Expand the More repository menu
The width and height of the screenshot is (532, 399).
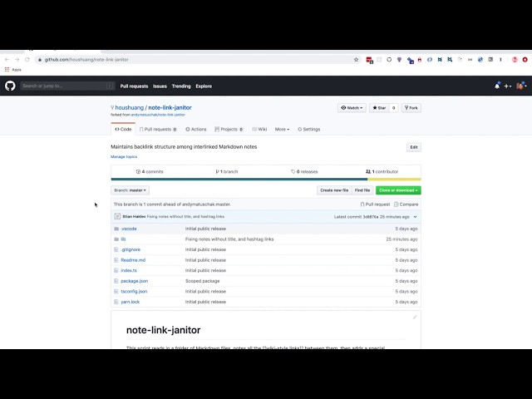coord(282,130)
